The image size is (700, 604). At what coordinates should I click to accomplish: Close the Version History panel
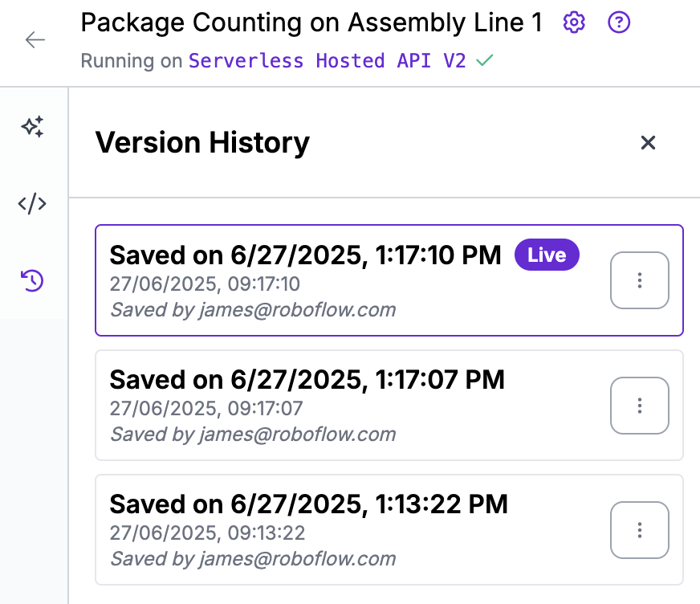[648, 143]
